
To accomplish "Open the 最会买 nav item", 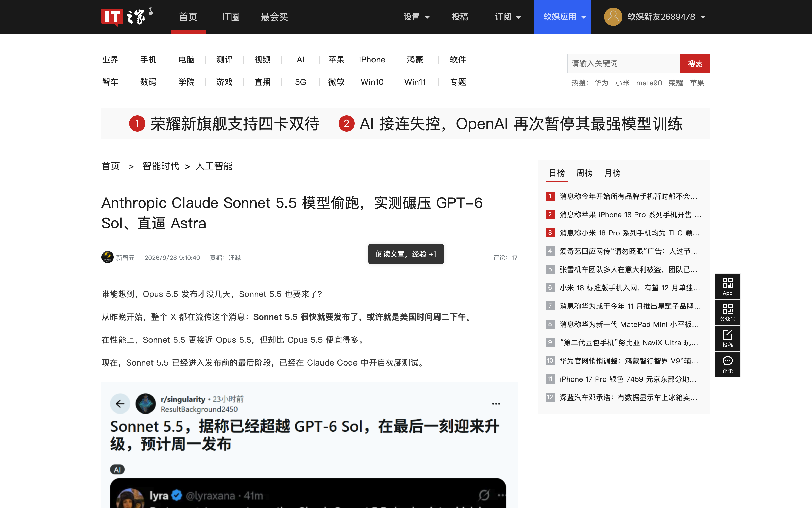I will tap(274, 17).
